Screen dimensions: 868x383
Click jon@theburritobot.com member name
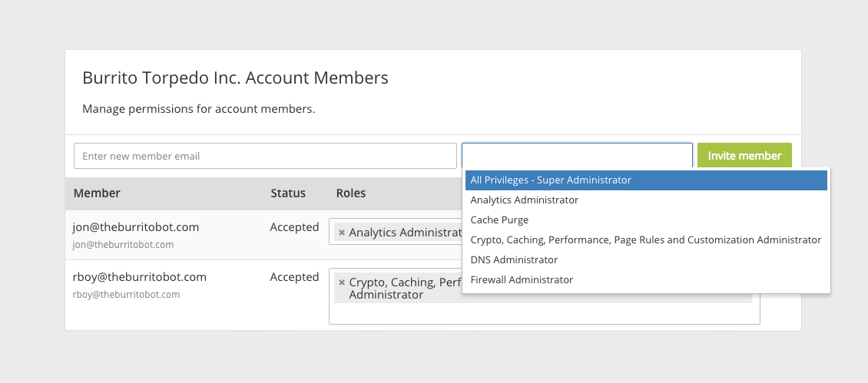[x=136, y=227]
